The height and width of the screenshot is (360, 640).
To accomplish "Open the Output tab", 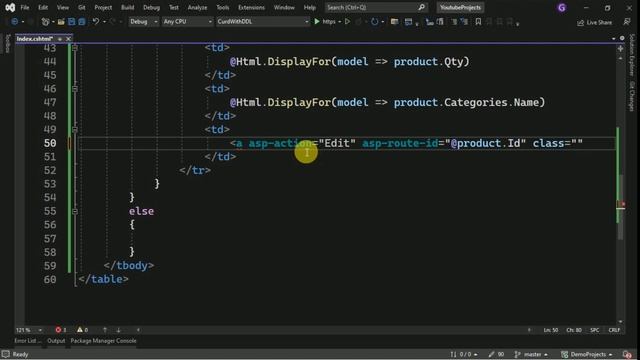I will coord(56,341).
